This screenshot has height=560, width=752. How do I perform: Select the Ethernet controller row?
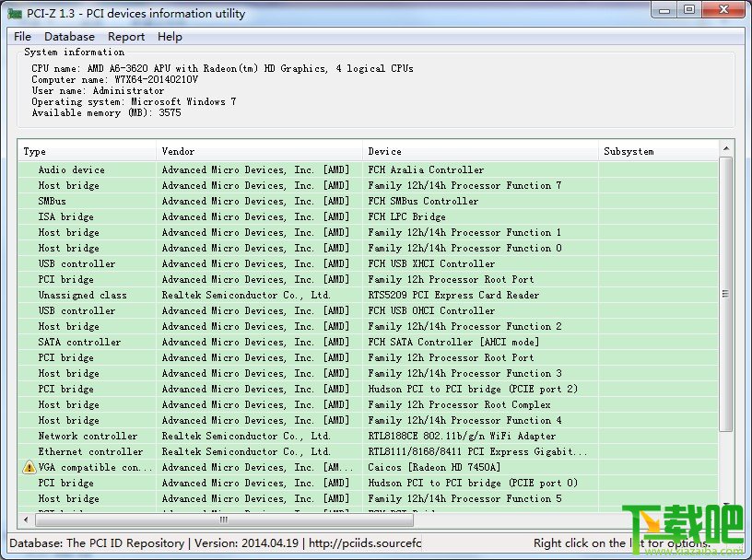(368, 451)
